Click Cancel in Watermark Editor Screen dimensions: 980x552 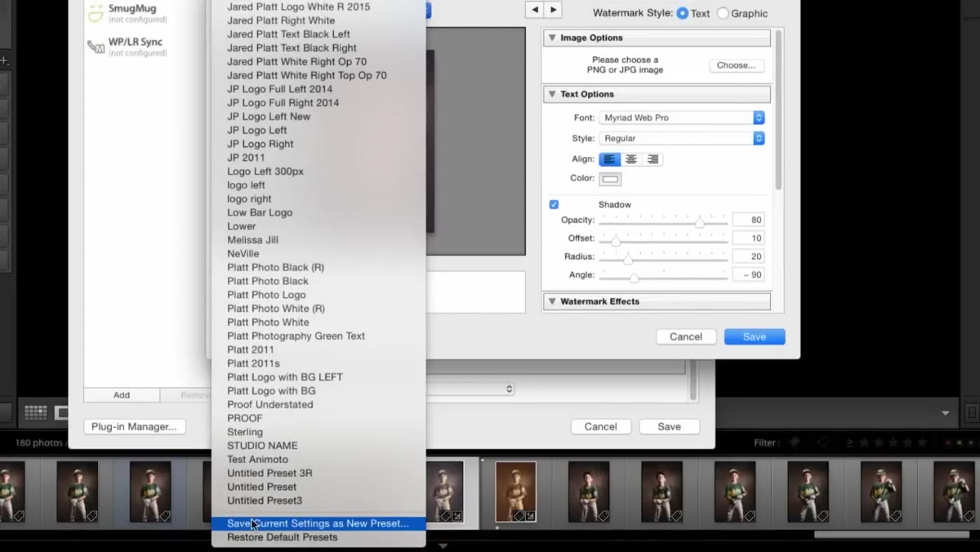point(686,336)
